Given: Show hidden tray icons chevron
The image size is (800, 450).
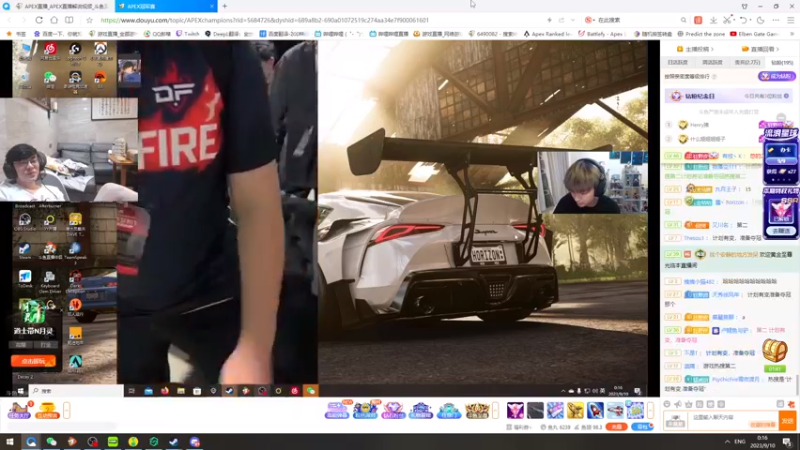Looking at the screenshot, I should (x=727, y=441).
